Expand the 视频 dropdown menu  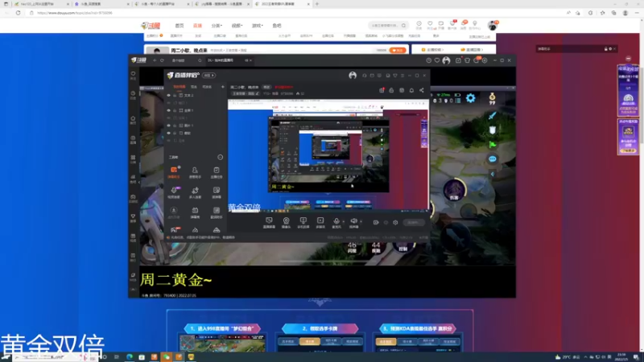tap(237, 26)
